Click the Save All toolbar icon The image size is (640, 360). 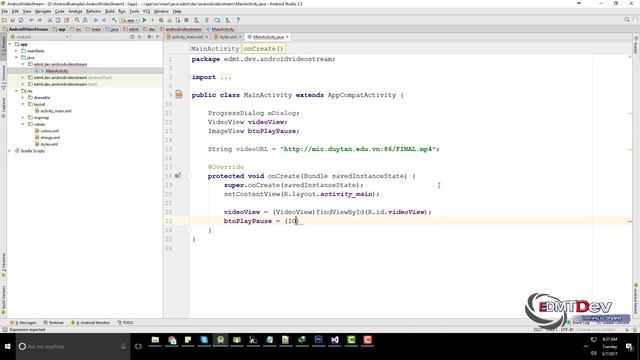(13, 20)
